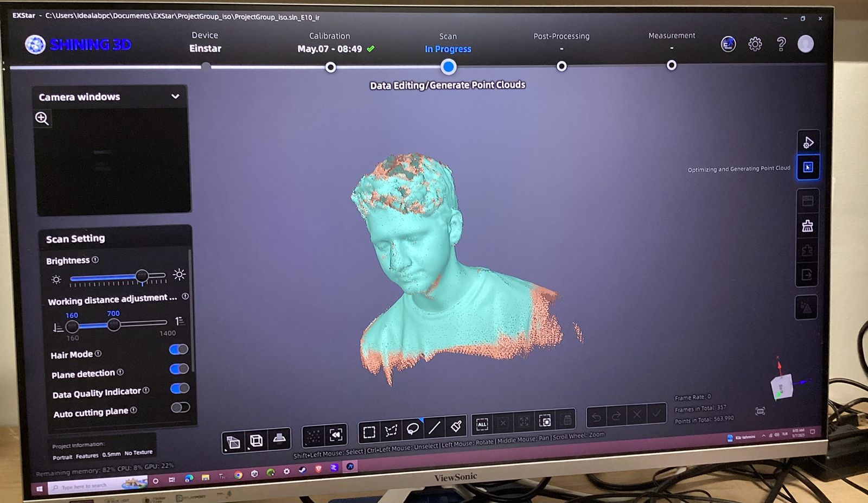Go to the Calibration step
The height and width of the screenshot is (503, 868).
pyautogui.click(x=336, y=42)
